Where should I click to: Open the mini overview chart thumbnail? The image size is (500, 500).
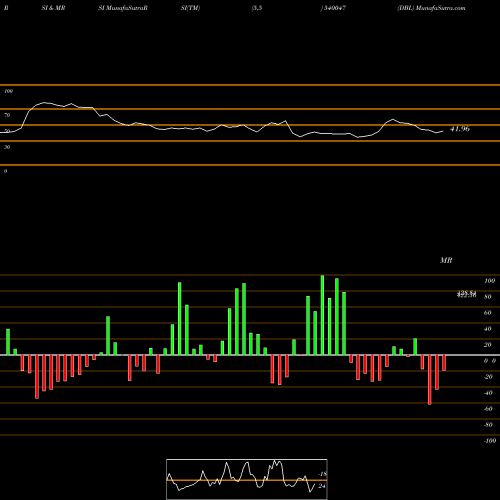pyautogui.click(x=247, y=479)
